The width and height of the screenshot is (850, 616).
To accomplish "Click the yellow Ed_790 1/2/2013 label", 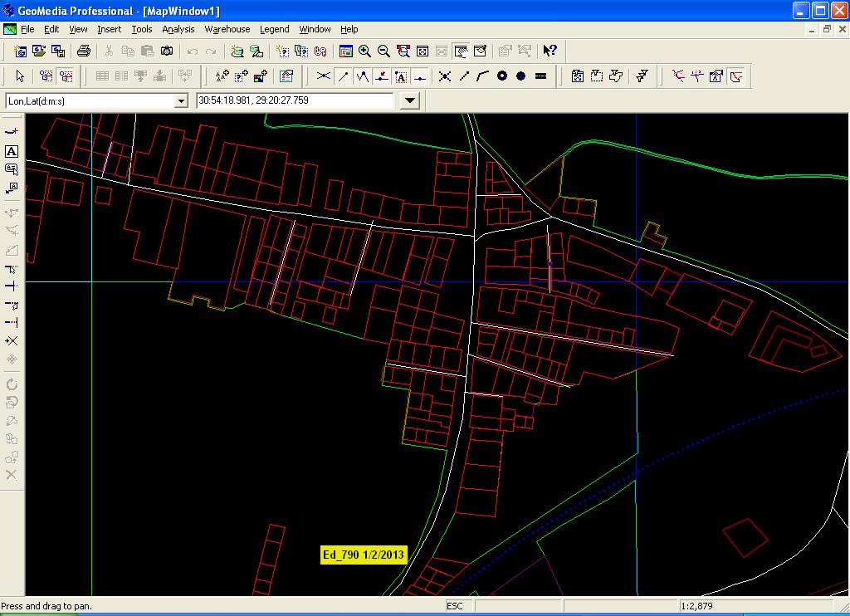I will coord(364,555).
